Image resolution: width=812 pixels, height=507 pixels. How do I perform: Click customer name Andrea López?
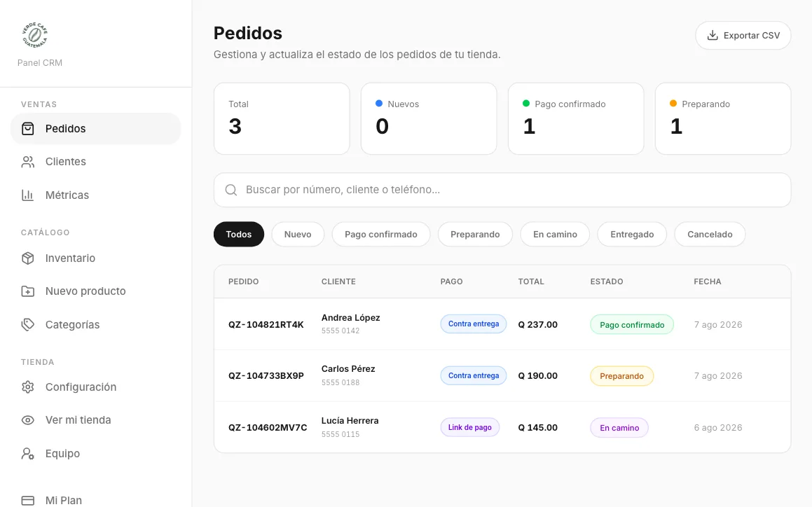350,318
